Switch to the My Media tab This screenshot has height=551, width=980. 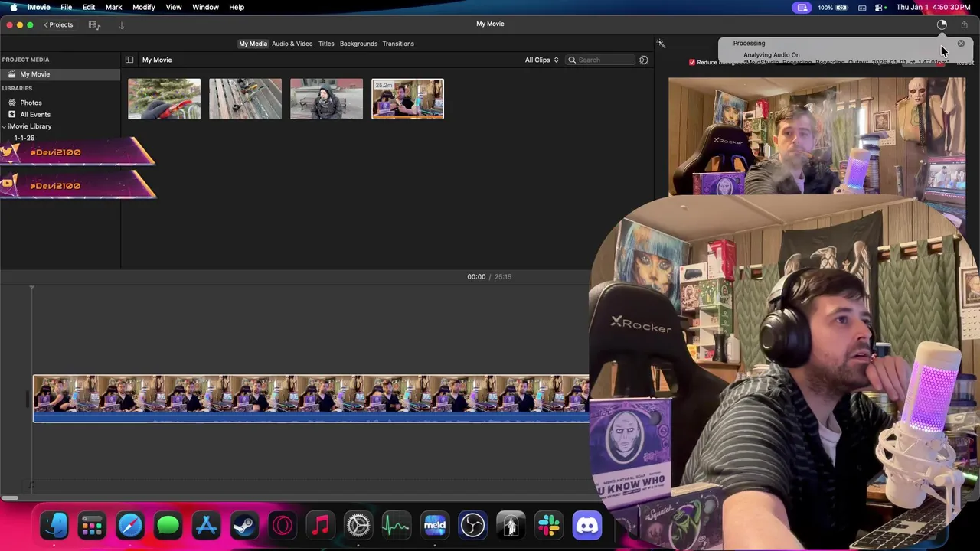pyautogui.click(x=253, y=44)
